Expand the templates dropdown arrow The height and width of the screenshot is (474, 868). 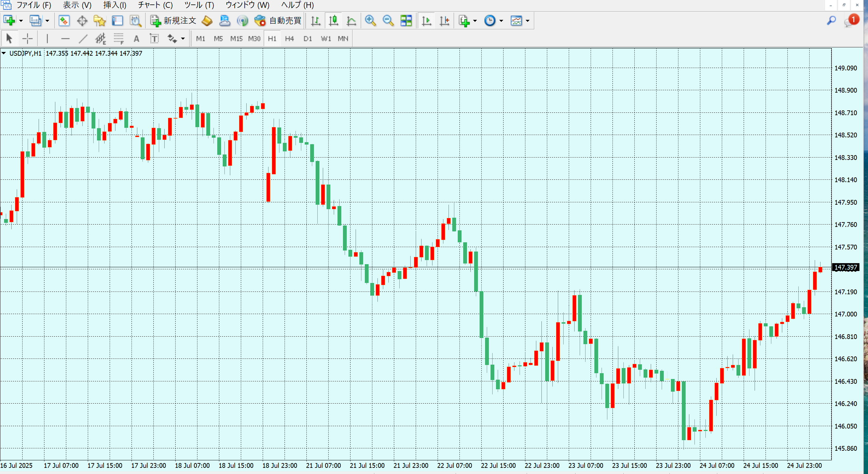click(527, 21)
